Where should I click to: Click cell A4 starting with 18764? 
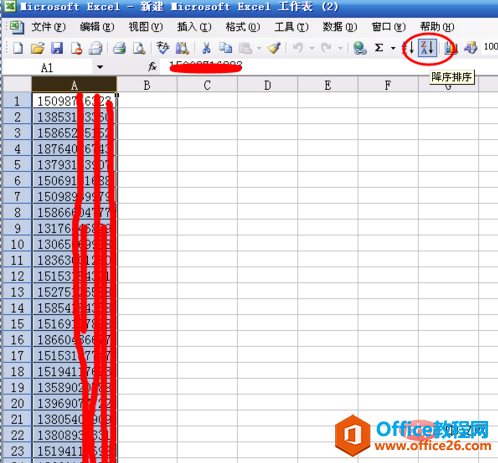(x=74, y=148)
